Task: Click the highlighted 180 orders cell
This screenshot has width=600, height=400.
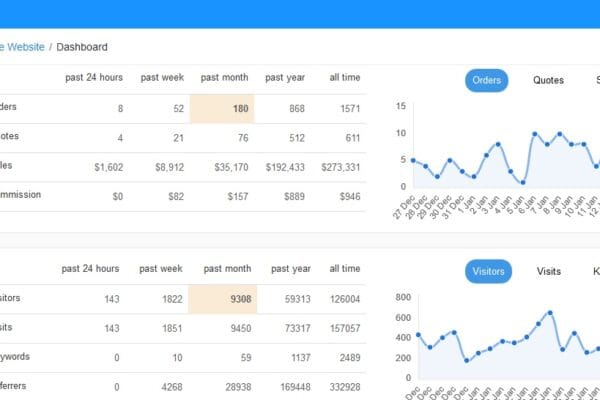Action: click(225, 109)
